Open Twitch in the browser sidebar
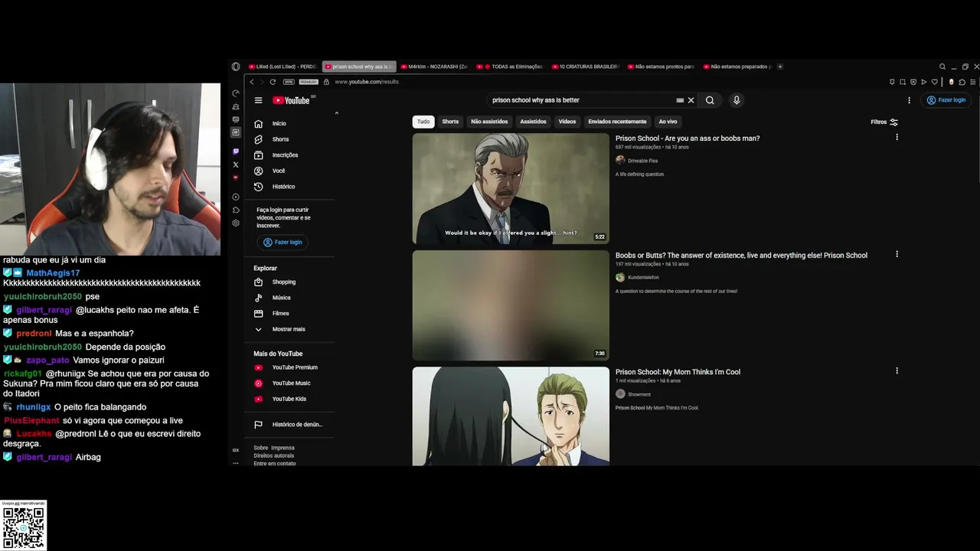The image size is (980, 551). coord(236,152)
